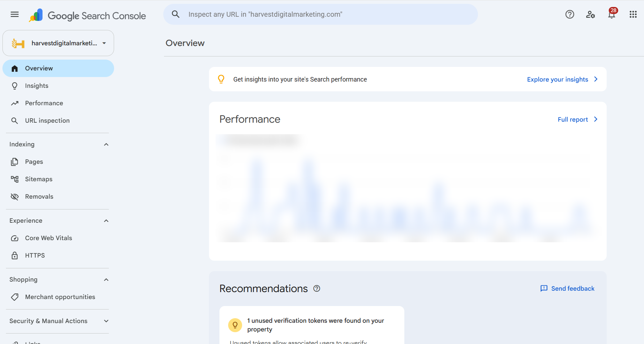Go to Overview in the sidebar
The width and height of the screenshot is (644, 344).
click(58, 68)
